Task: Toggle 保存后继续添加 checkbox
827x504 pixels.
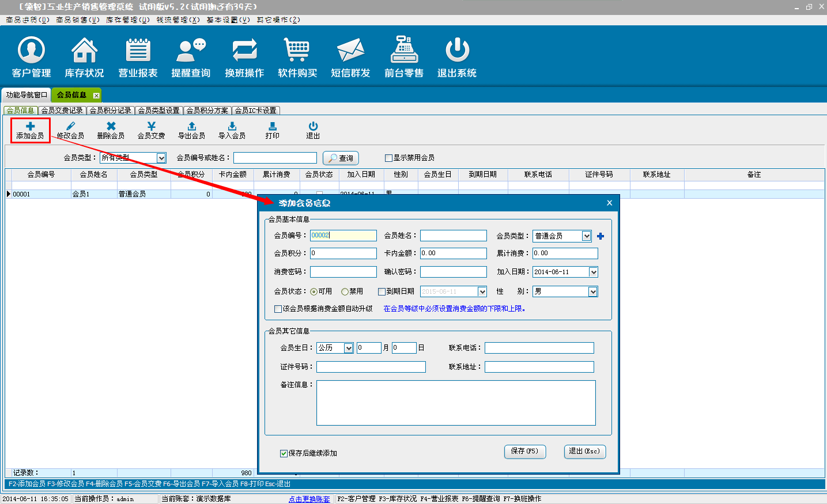Action: coord(284,454)
